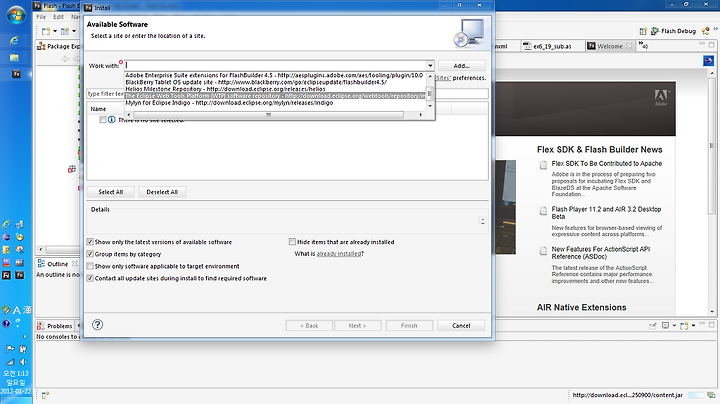Select the Adobe Enterprise Suite extensions site
The height and width of the screenshot is (404, 720).
click(274, 75)
